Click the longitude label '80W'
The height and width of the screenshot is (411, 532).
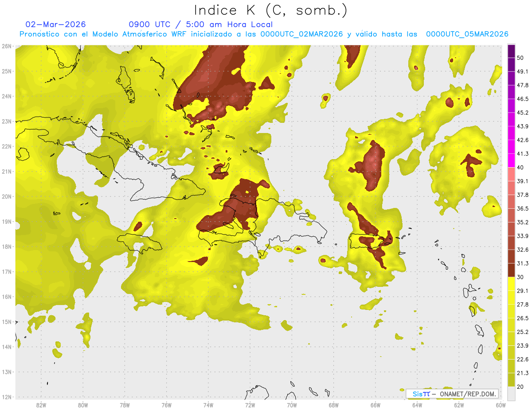83,405
